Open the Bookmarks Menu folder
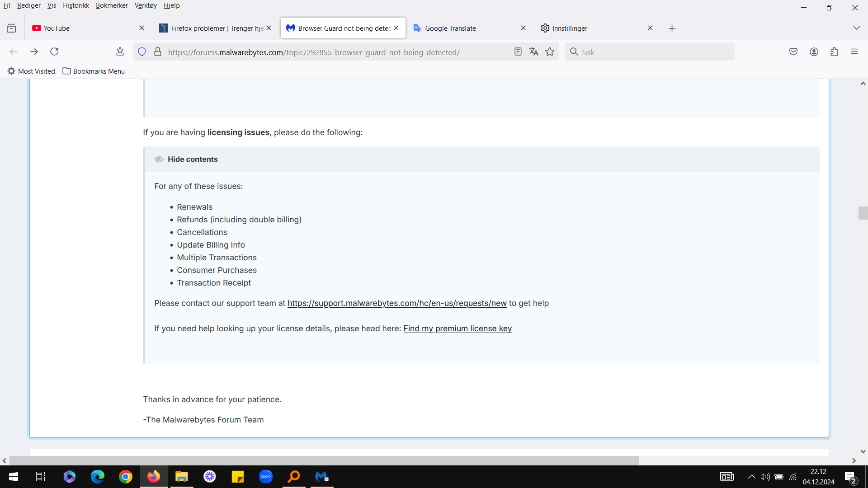Image resolution: width=868 pixels, height=488 pixels. coord(94,71)
